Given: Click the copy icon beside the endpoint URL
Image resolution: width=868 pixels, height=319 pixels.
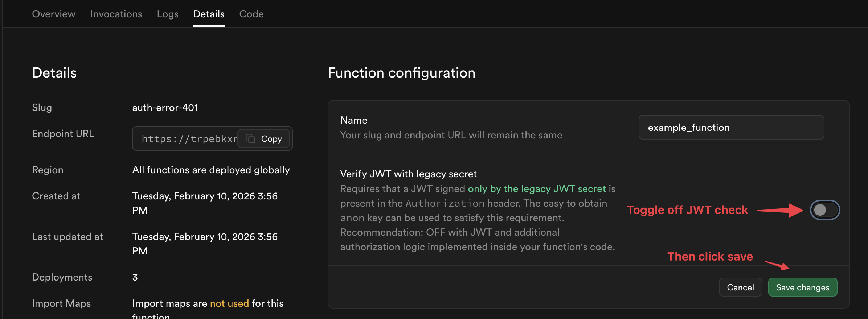Looking at the screenshot, I should coord(250,138).
